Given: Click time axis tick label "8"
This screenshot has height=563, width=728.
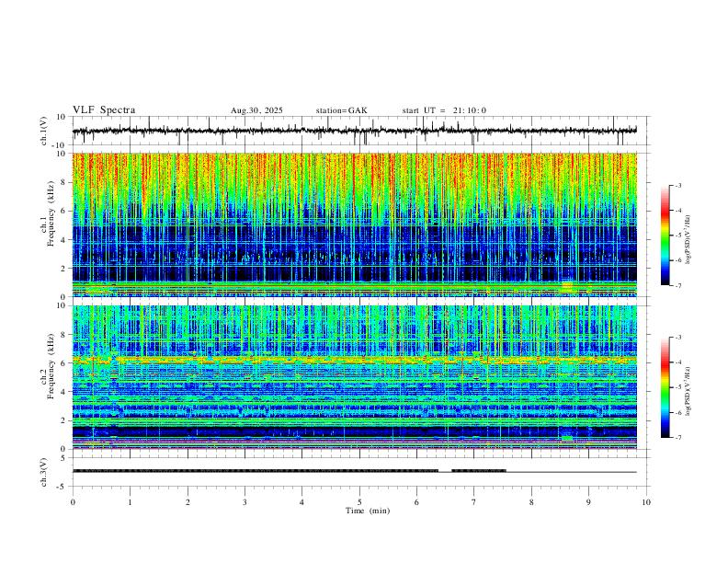Looking at the screenshot, I should (x=531, y=502).
